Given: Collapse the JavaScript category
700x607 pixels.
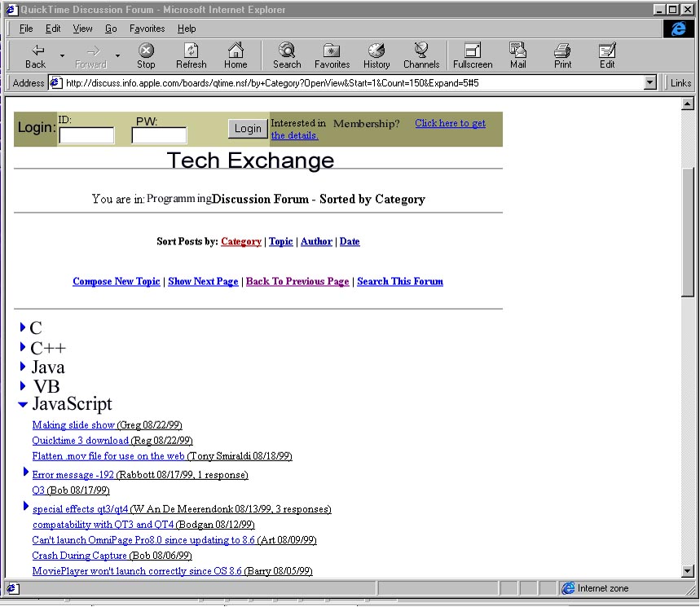Looking at the screenshot, I should point(23,404).
